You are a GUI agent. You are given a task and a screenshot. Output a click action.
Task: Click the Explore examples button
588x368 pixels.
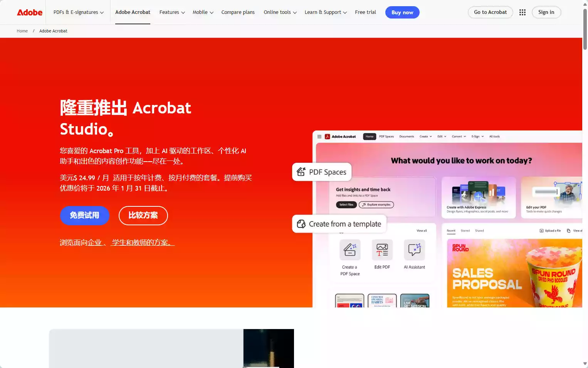(x=376, y=204)
